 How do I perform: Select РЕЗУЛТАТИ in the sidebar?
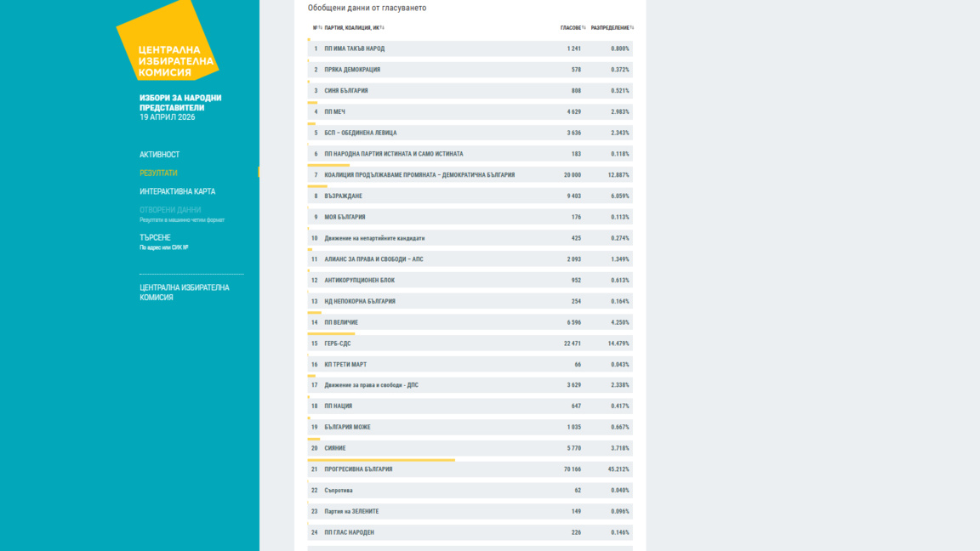[x=158, y=173]
